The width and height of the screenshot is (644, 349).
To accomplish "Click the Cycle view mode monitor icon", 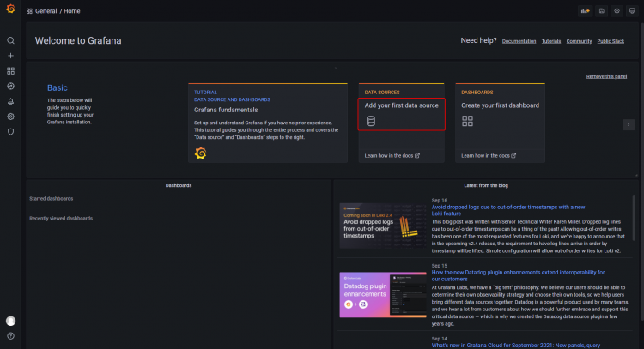I will point(632,11).
